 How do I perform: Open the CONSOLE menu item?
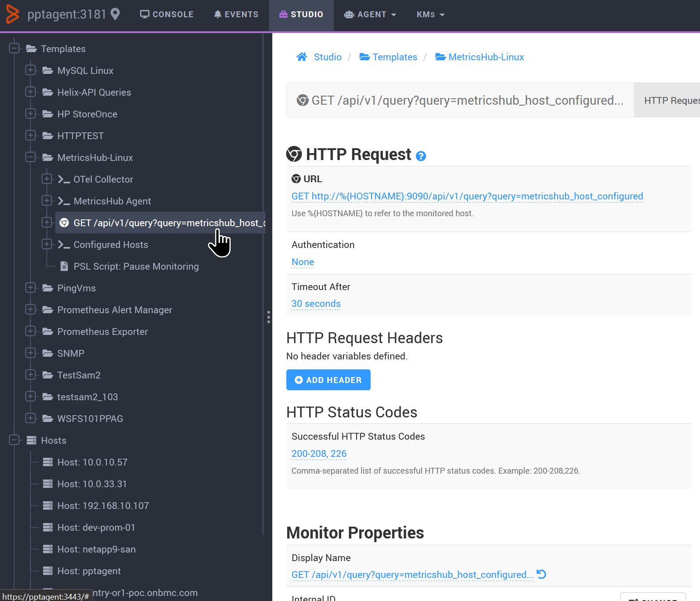pyautogui.click(x=166, y=14)
